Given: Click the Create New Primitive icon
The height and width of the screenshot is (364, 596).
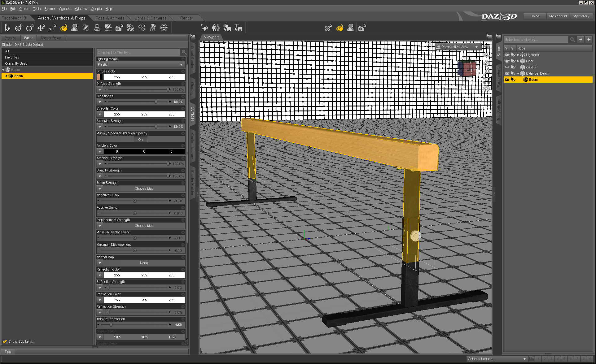Looking at the screenshot, I should click(x=204, y=28).
